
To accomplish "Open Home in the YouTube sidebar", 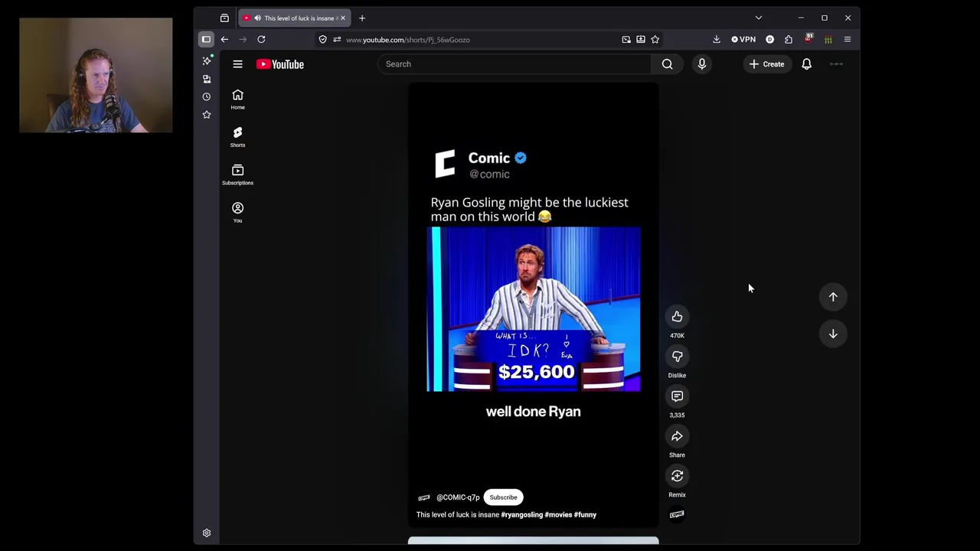I will click(x=237, y=99).
